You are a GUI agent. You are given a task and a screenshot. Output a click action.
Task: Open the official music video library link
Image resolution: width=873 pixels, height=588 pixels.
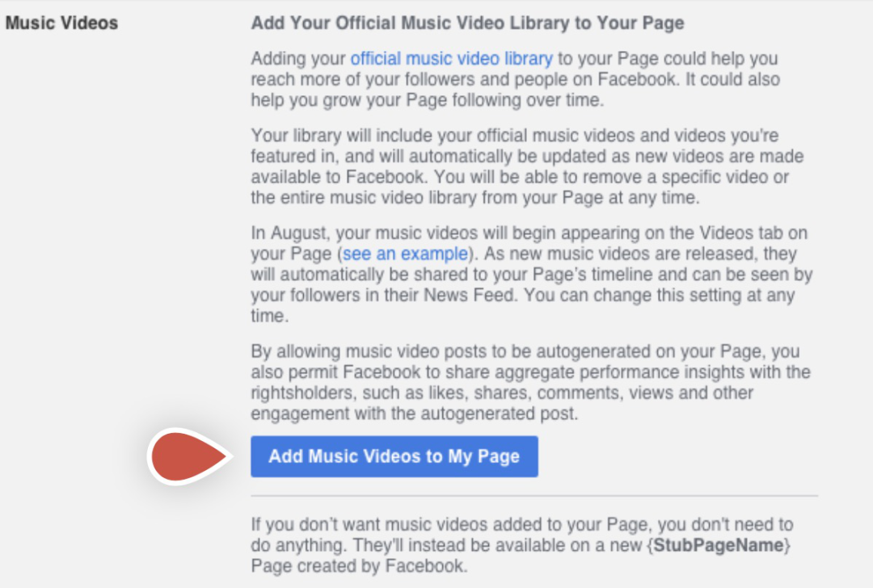coord(452,58)
